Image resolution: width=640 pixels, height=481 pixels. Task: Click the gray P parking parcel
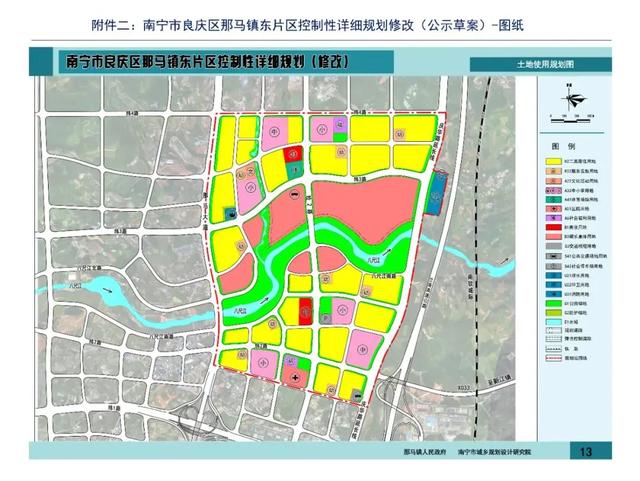click(325, 318)
